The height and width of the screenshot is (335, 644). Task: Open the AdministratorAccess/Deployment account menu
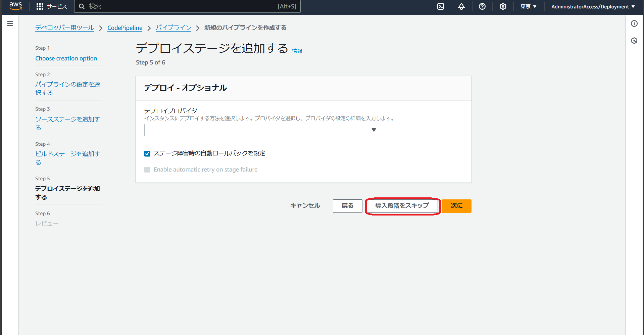tap(592, 6)
